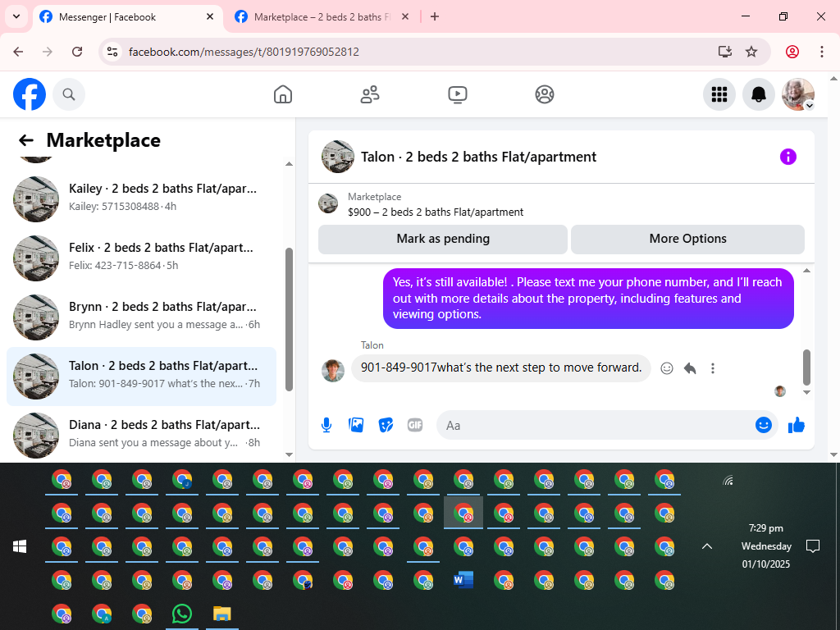Show hidden system tray icons chevron
This screenshot has width=840, height=630.
[707, 546]
